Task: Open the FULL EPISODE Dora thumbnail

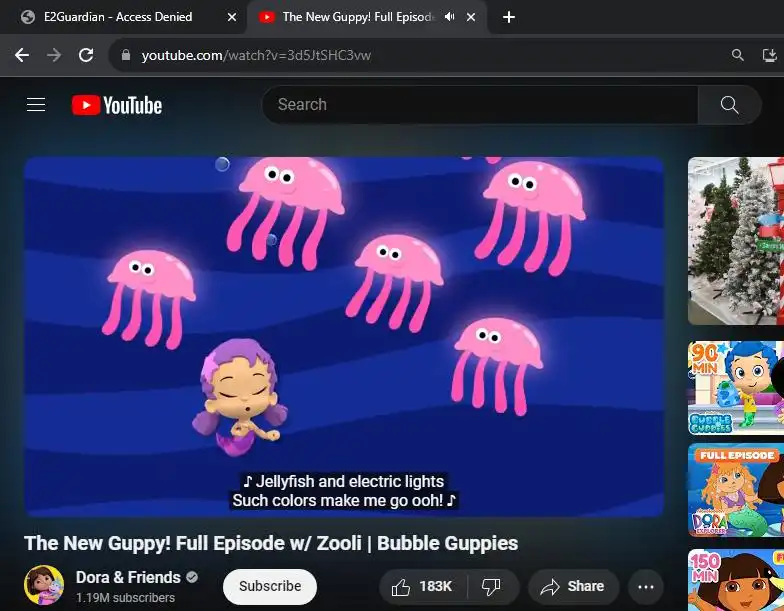Action: (x=736, y=490)
